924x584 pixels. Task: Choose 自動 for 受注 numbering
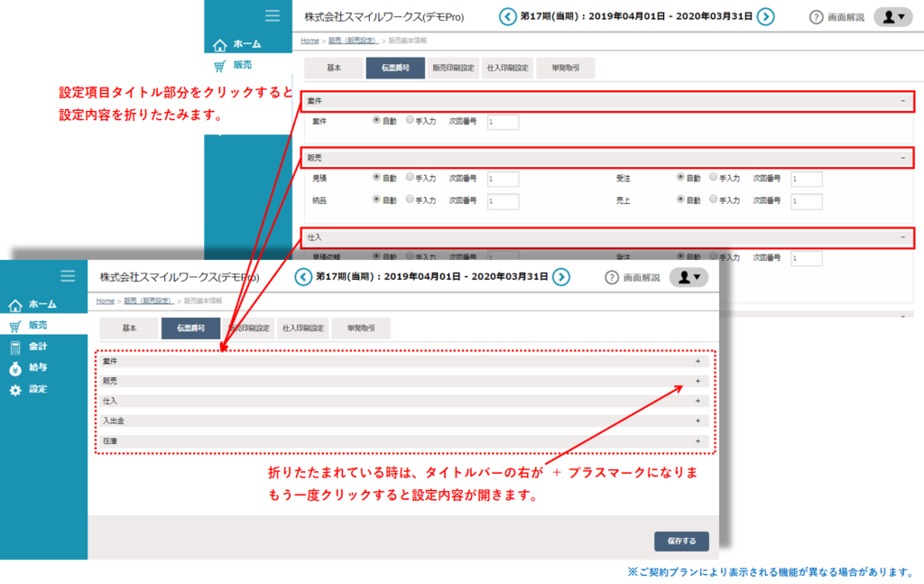(x=680, y=177)
